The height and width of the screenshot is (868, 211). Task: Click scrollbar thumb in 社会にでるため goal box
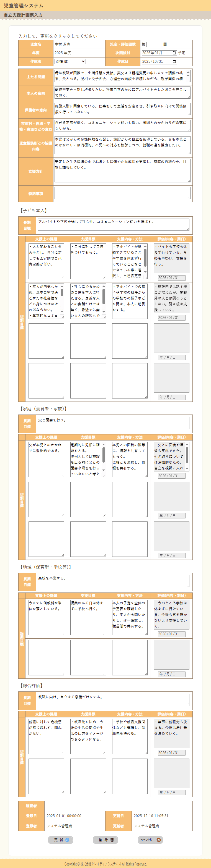(104, 297)
